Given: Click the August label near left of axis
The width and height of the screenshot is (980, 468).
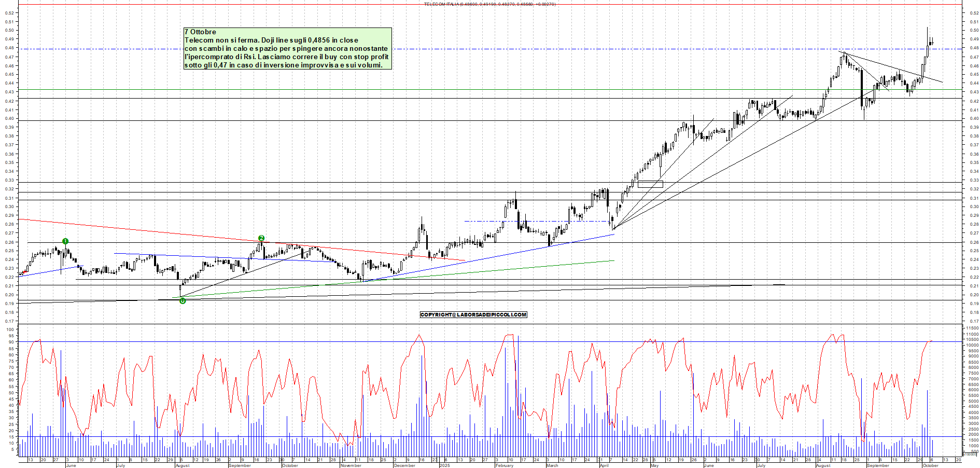Looking at the screenshot, I should (183, 465).
